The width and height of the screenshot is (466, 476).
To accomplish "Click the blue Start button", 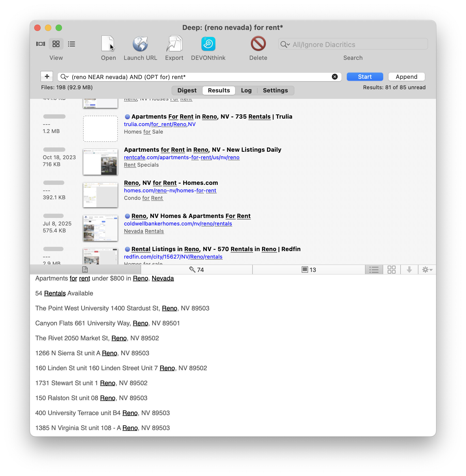I will 365,77.
